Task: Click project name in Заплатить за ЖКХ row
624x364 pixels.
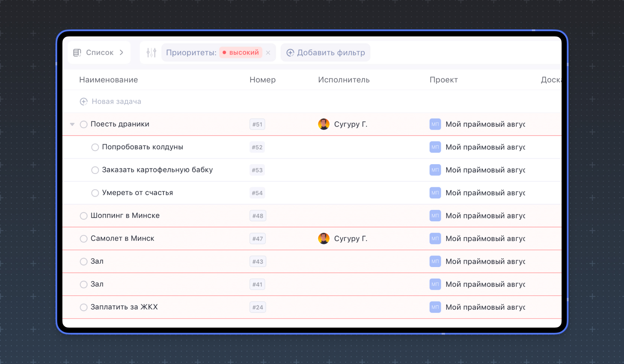Action: (485, 307)
